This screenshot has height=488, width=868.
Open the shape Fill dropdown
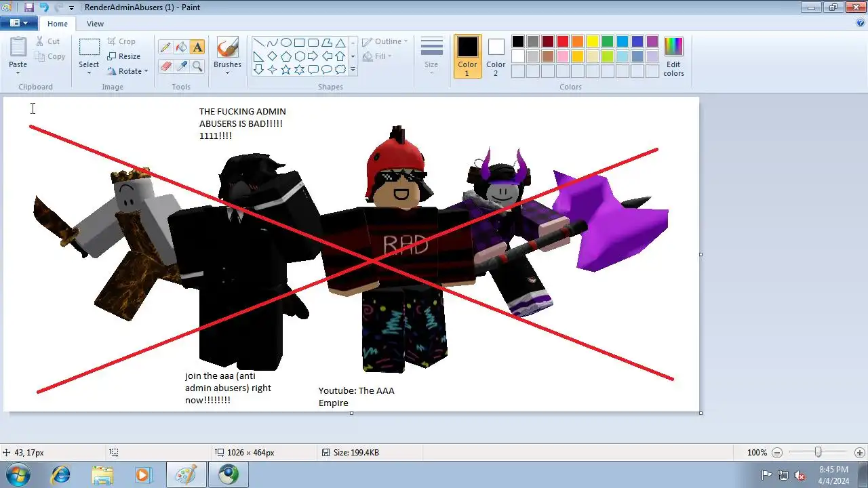coord(378,56)
